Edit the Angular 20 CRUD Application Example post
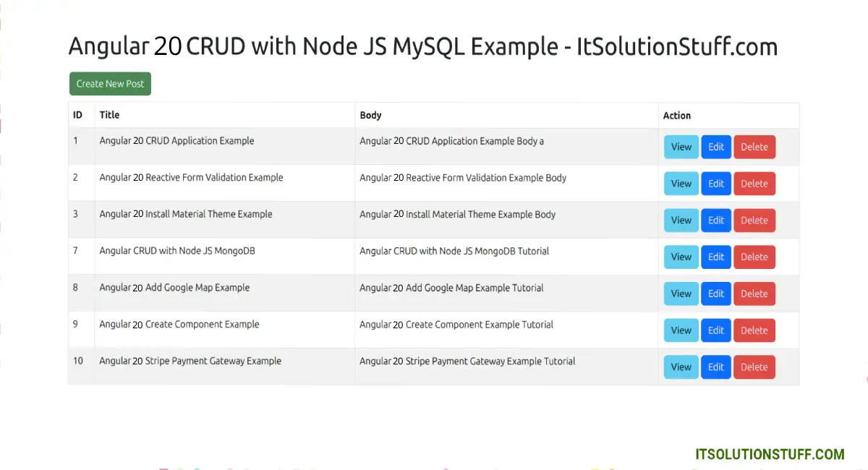The height and width of the screenshot is (470, 868). click(x=715, y=147)
